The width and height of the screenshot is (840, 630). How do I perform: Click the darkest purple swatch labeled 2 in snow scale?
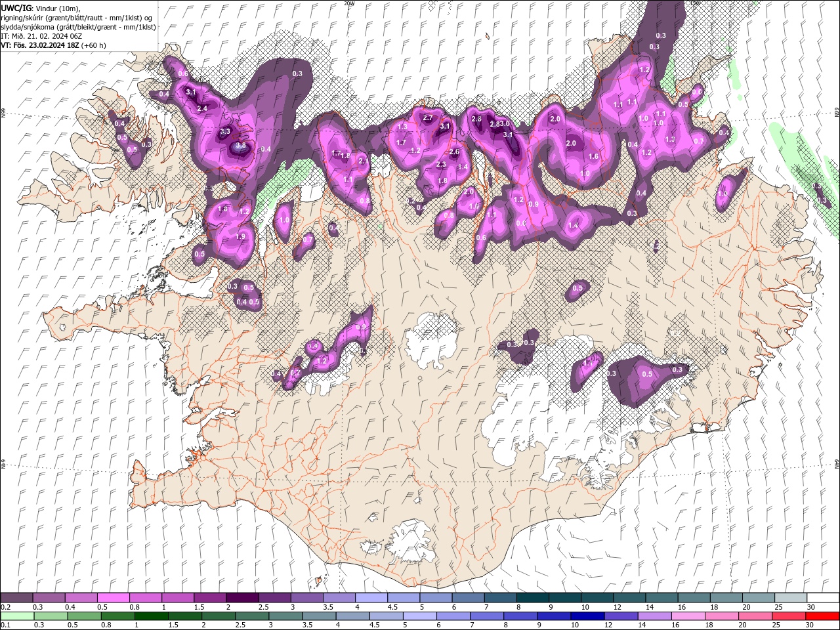coord(242,598)
